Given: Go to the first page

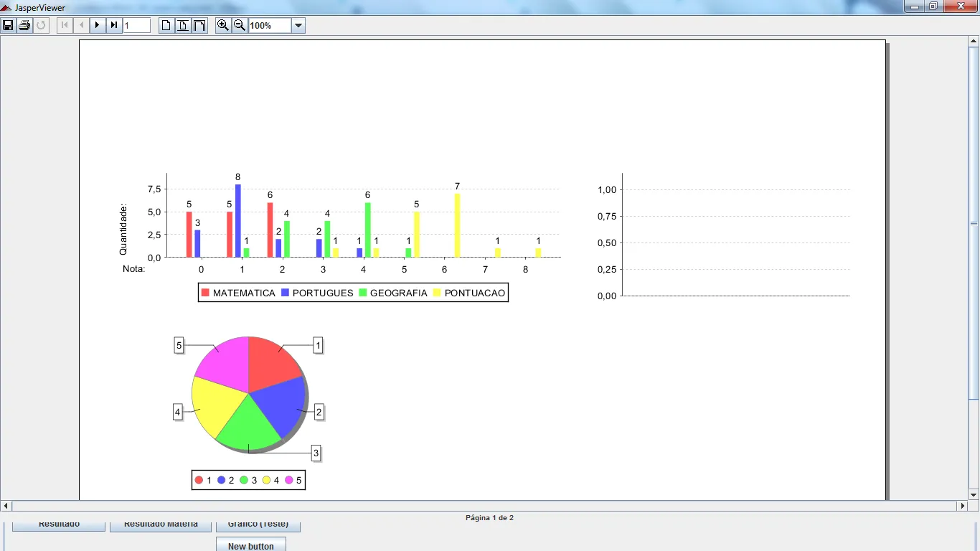Looking at the screenshot, I should pyautogui.click(x=65, y=26).
